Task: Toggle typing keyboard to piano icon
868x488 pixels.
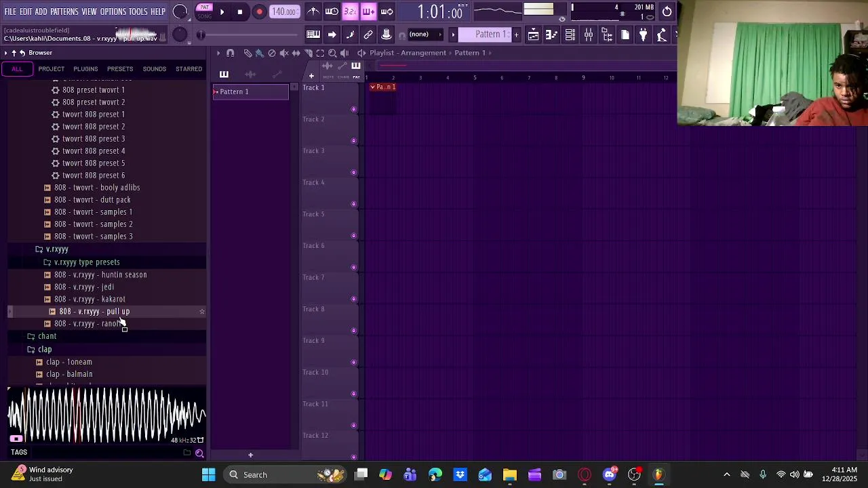Action: tap(313, 35)
